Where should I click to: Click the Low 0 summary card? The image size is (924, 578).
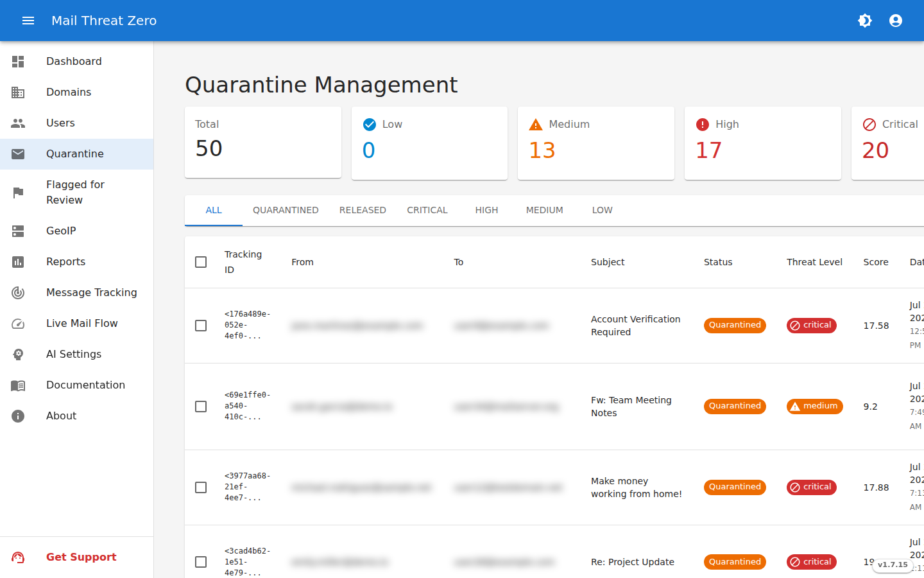pos(429,143)
